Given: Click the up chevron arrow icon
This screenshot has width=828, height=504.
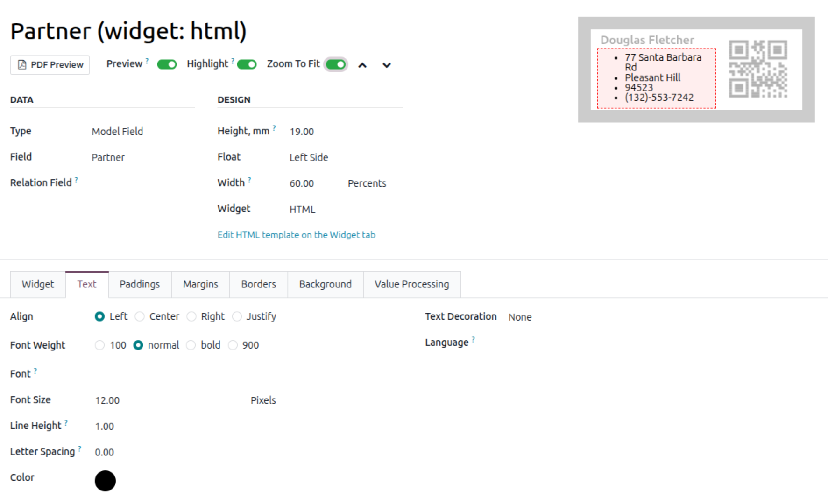Looking at the screenshot, I should (362, 65).
